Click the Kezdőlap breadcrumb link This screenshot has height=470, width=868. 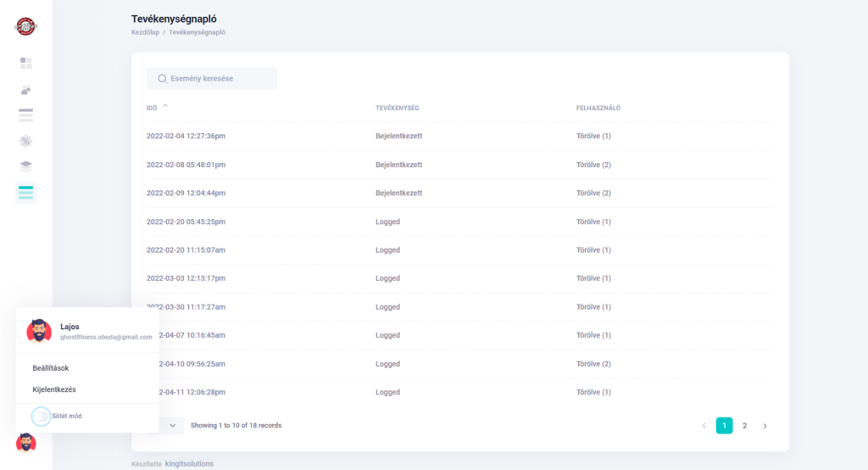(x=145, y=32)
